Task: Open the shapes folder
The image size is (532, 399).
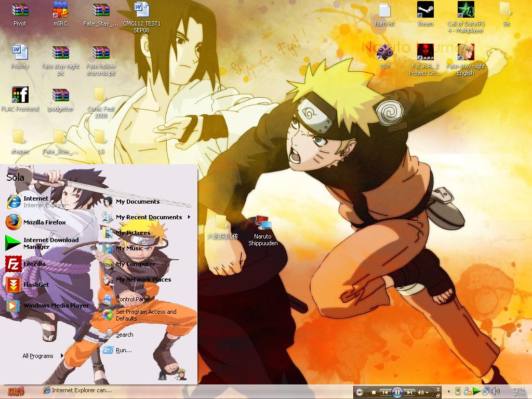Action: [x=20, y=142]
